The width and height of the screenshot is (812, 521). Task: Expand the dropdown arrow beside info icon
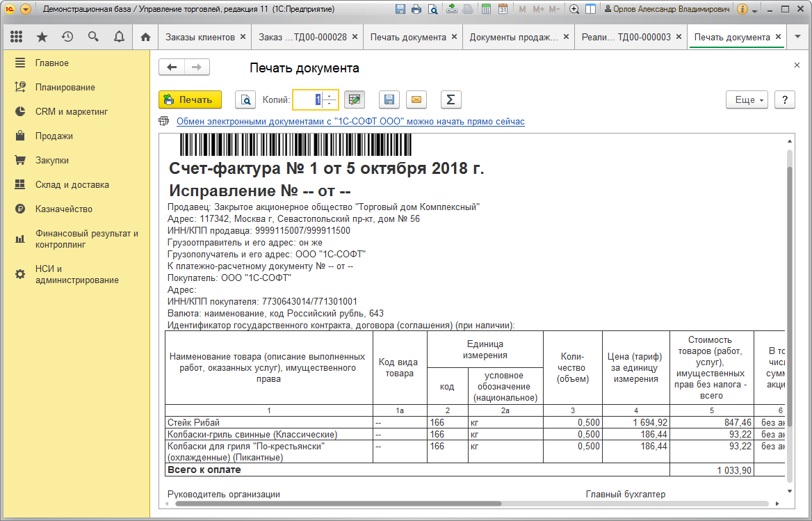(754, 10)
